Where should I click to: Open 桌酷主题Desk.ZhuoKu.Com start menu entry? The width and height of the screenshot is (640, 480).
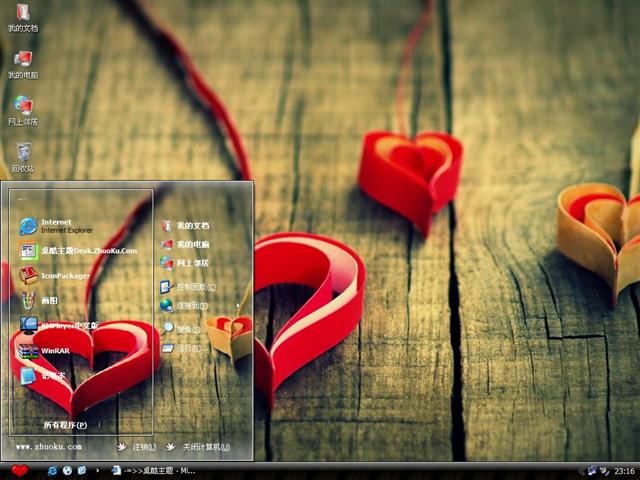pyautogui.click(x=78, y=251)
